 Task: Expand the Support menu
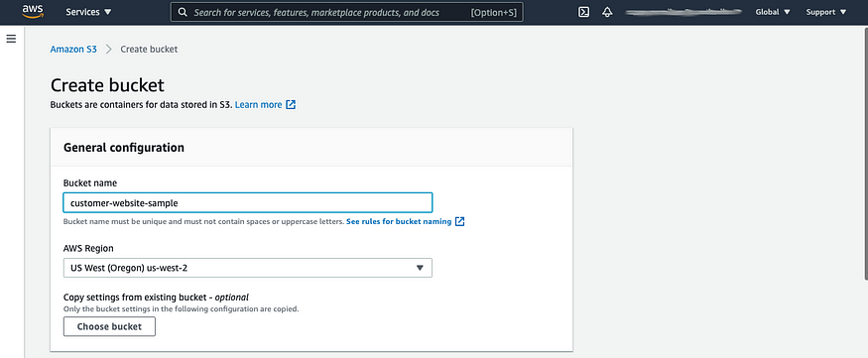pyautogui.click(x=826, y=12)
